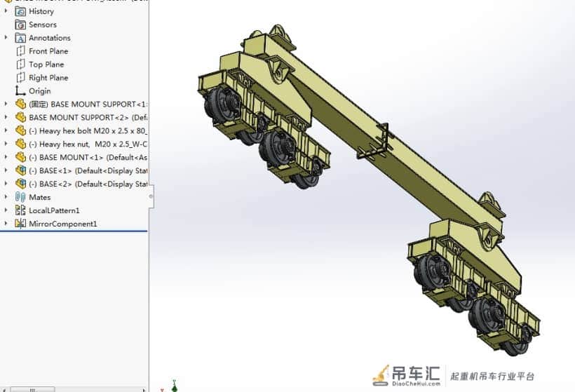Select the Front Plane icon
This screenshot has width=575, height=392.
20,51
